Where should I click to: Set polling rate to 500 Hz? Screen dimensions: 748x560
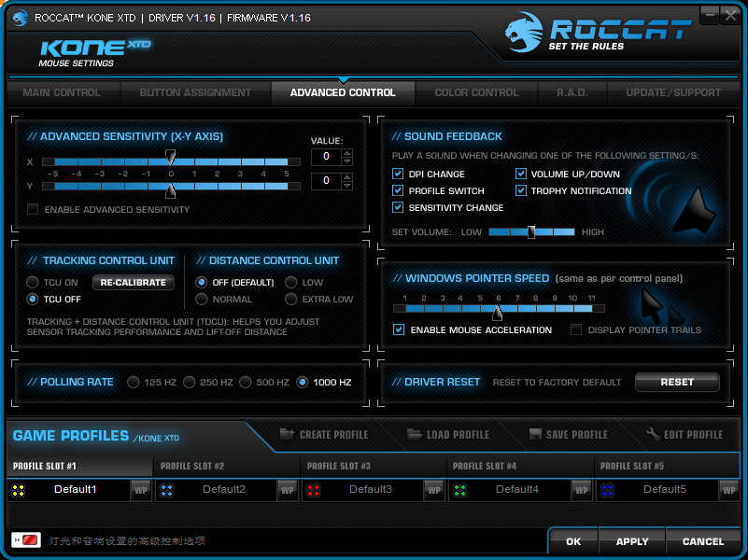(x=246, y=383)
